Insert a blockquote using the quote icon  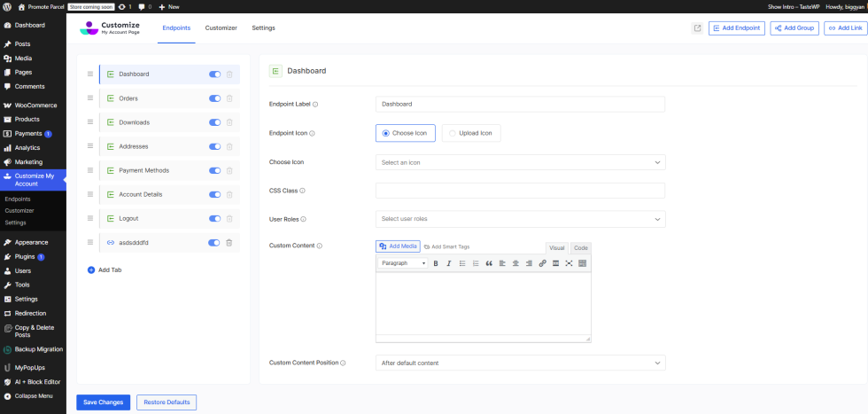click(x=489, y=263)
